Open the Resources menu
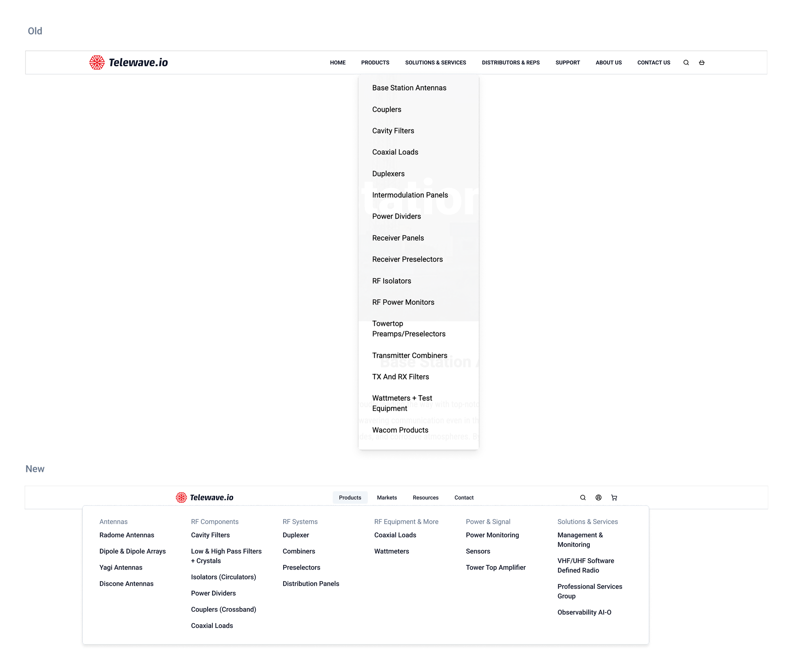792x672 pixels. click(425, 498)
